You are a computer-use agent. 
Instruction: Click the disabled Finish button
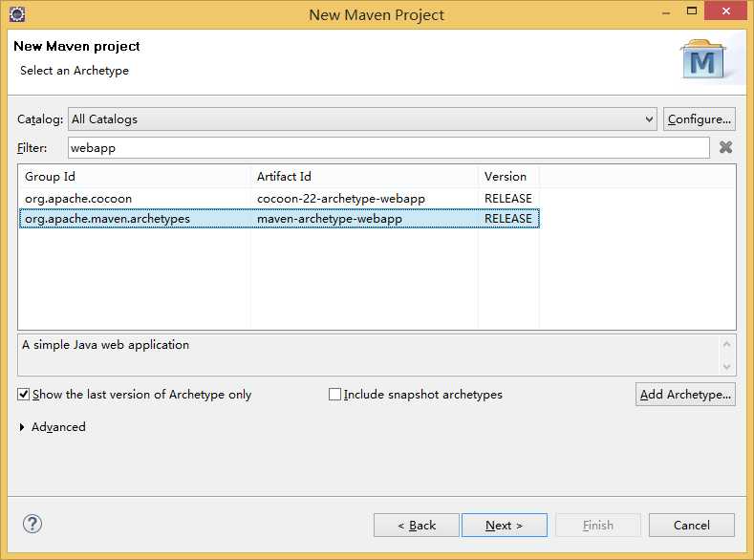[x=597, y=525]
